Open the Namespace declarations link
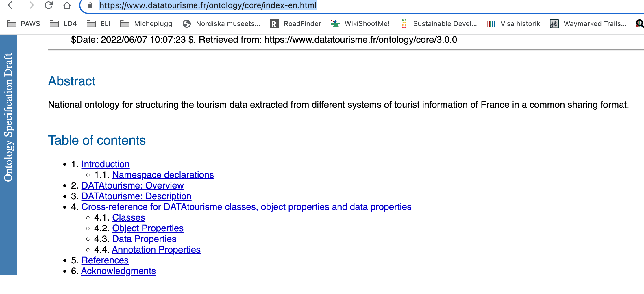Image resolution: width=644 pixels, height=294 pixels. click(163, 175)
